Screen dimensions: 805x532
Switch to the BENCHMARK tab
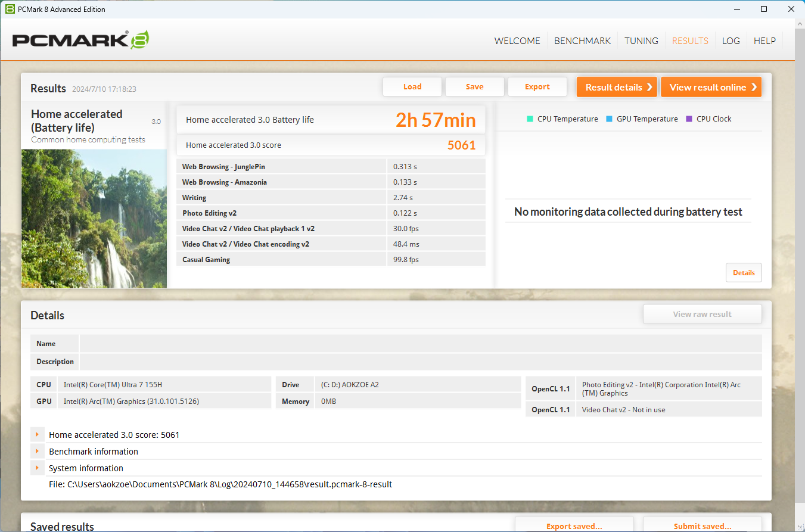pos(582,41)
